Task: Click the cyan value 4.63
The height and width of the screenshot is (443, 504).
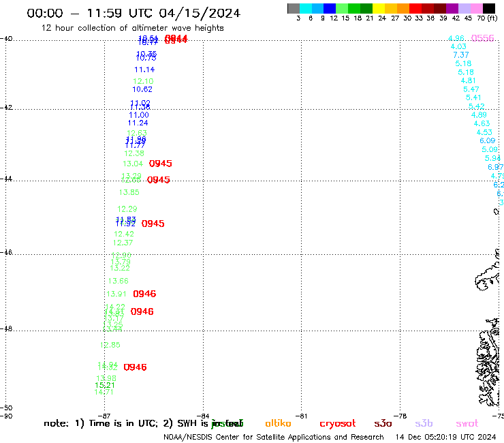Action: coord(482,123)
